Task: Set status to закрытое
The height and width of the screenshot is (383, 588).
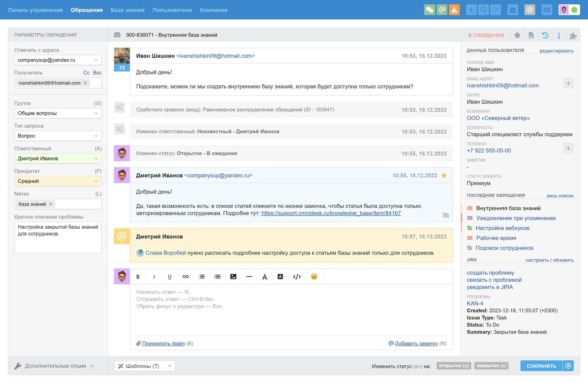Action: (x=491, y=366)
